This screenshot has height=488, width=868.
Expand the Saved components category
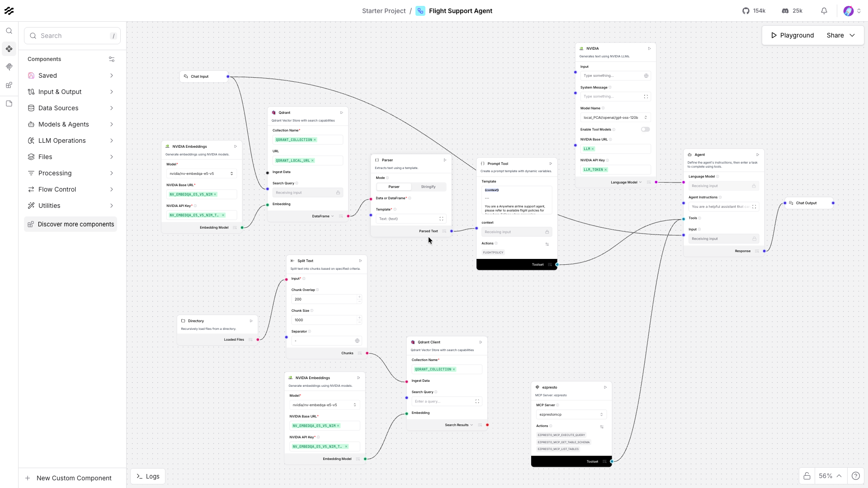point(71,75)
